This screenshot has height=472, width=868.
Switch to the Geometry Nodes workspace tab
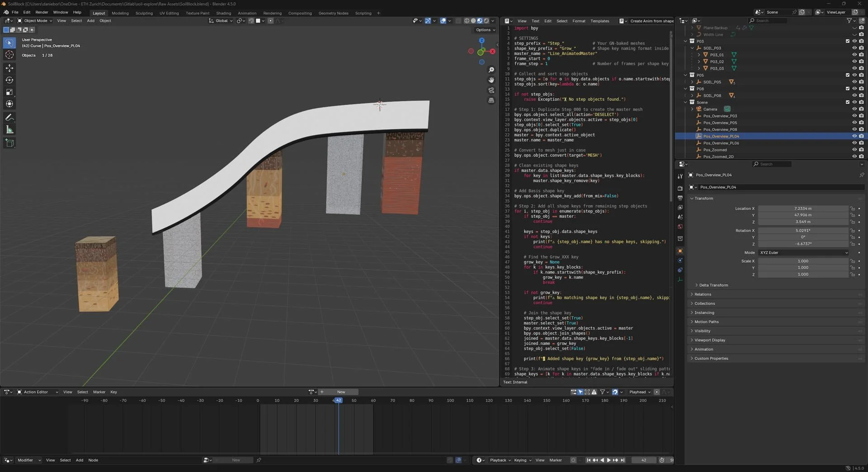point(333,13)
